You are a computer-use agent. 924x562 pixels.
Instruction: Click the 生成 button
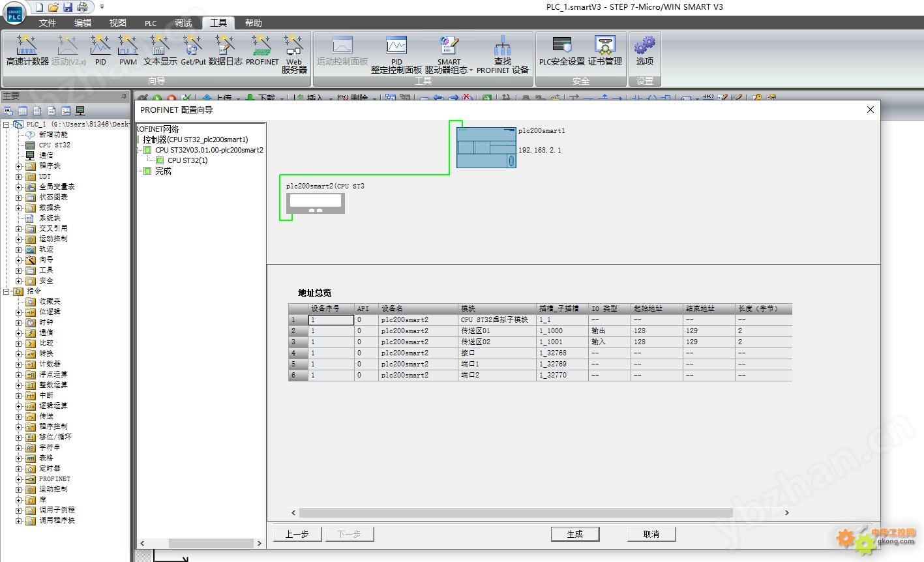(574, 534)
